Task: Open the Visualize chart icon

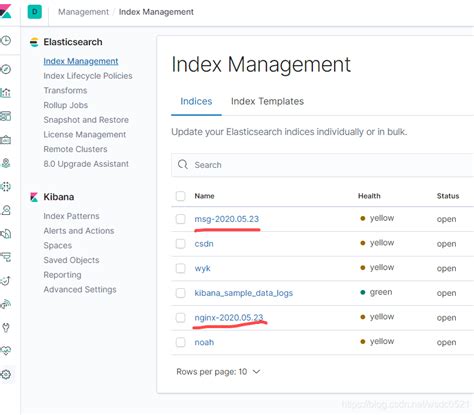Action: click(6, 93)
